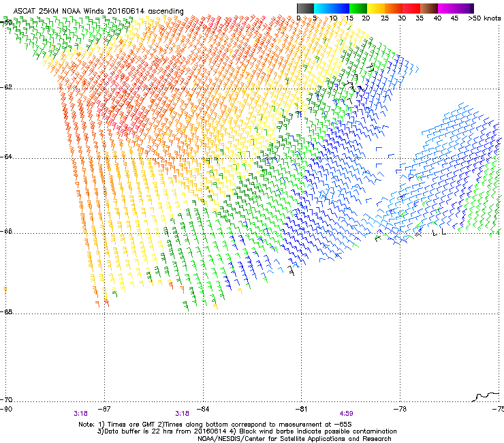Click the "45" legend scale label

click(454, 18)
